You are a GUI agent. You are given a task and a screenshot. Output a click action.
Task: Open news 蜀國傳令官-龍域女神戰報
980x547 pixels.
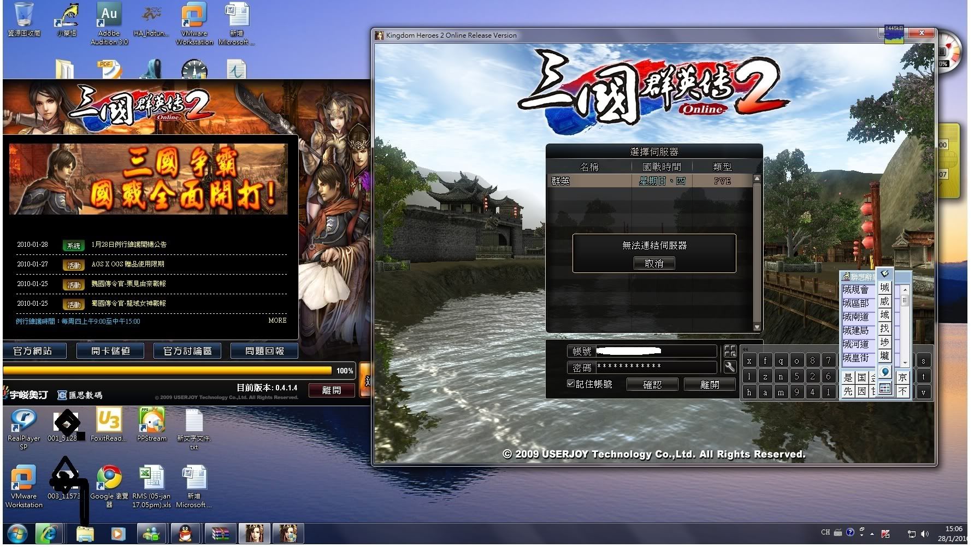pyautogui.click(x=129, y=304)
